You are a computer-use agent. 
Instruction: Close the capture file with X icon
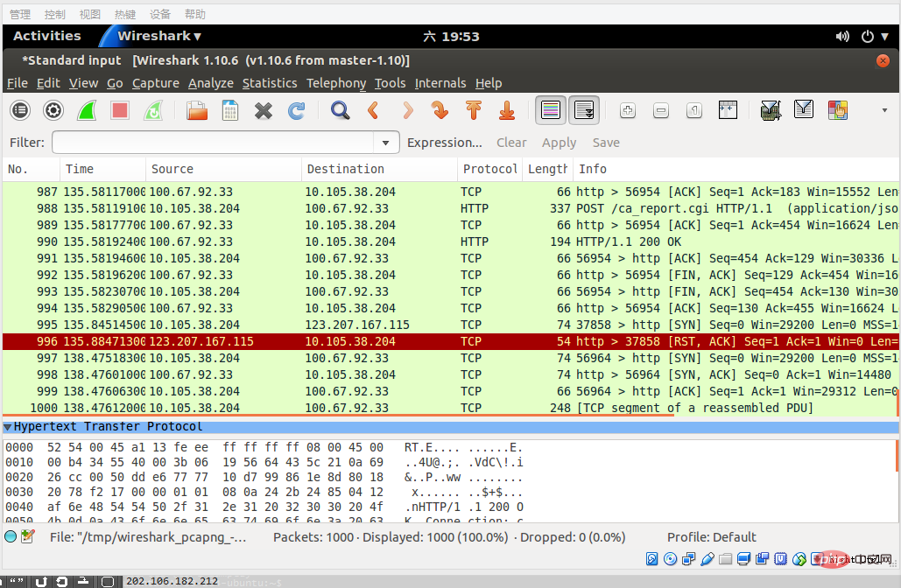coord(264,110)
